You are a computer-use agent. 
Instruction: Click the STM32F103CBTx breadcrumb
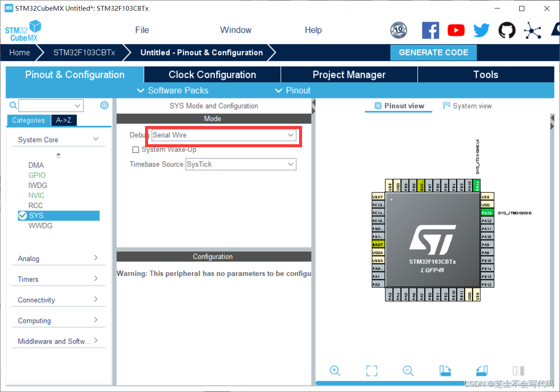[x=84, y=53]
